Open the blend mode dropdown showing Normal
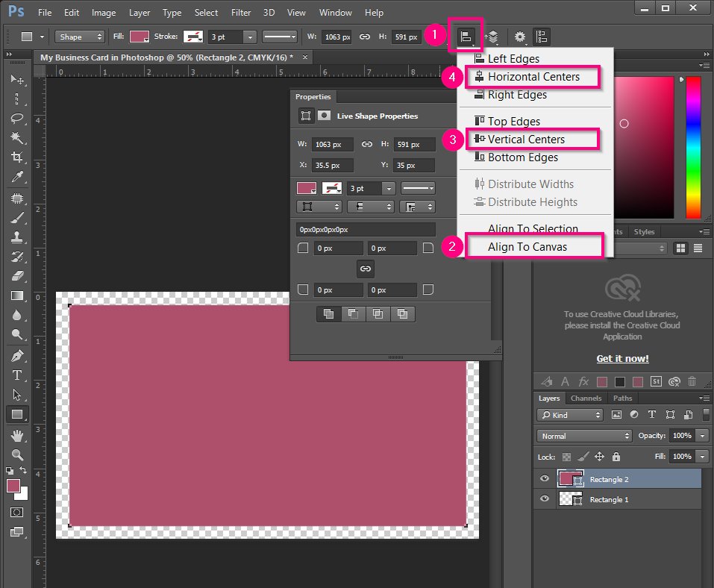 584,435
